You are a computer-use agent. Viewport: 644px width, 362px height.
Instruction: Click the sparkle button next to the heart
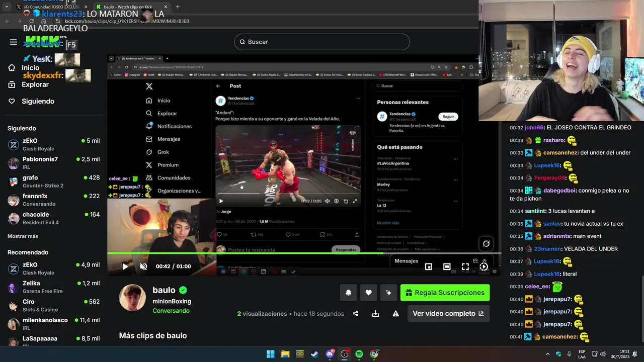point(388,293)
